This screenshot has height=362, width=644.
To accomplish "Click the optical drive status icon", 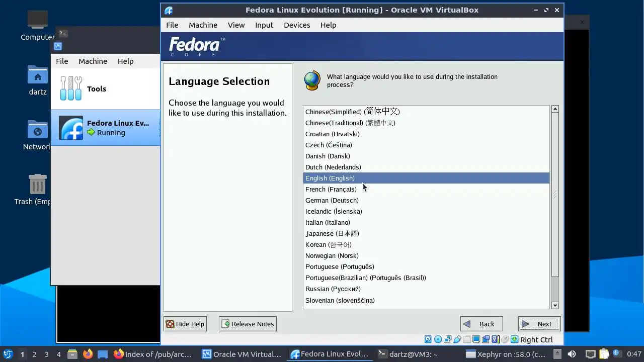I will 438,339.
